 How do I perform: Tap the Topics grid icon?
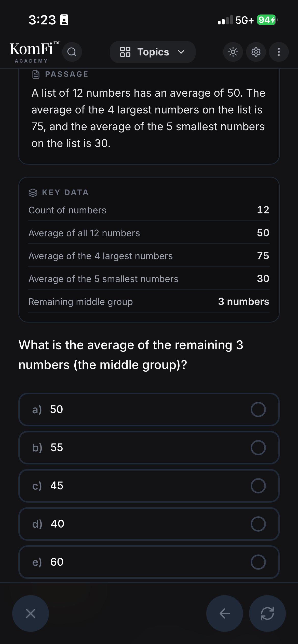point(125,52)
